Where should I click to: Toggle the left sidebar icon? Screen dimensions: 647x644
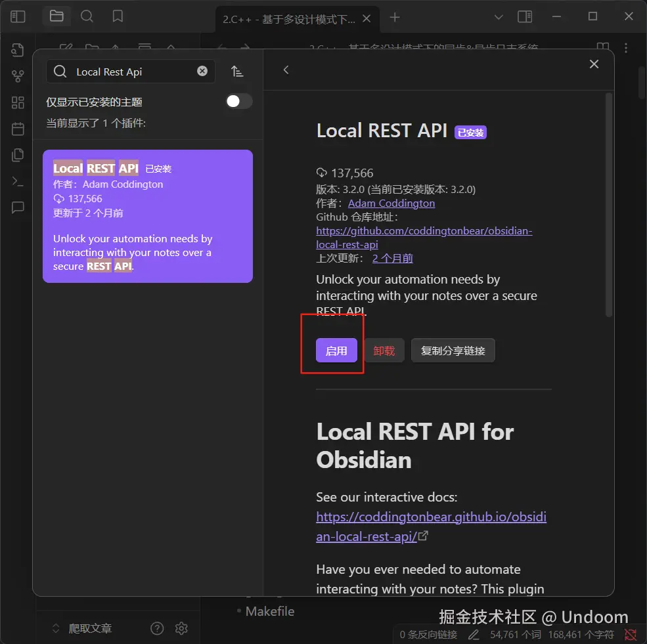(18, 16)
